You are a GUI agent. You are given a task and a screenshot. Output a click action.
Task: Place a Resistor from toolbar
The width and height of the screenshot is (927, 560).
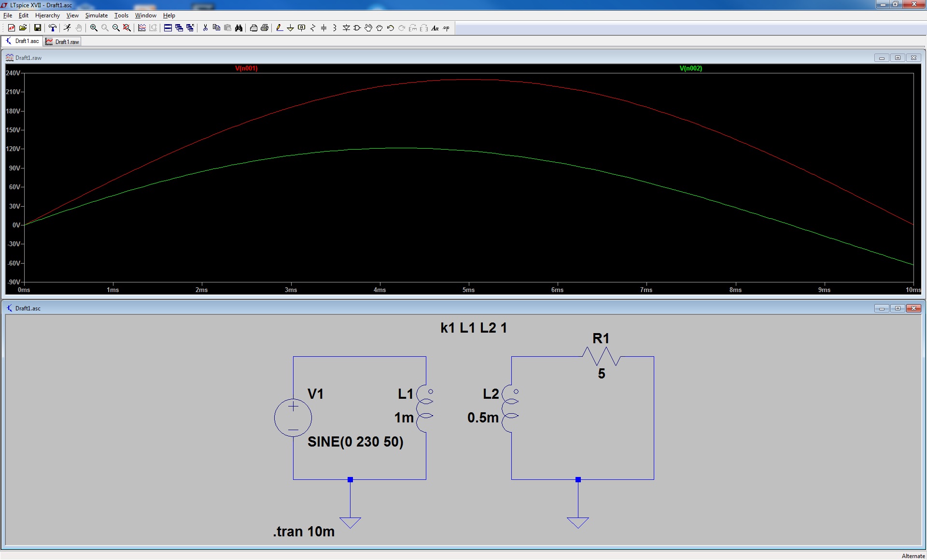coord(313,28)
